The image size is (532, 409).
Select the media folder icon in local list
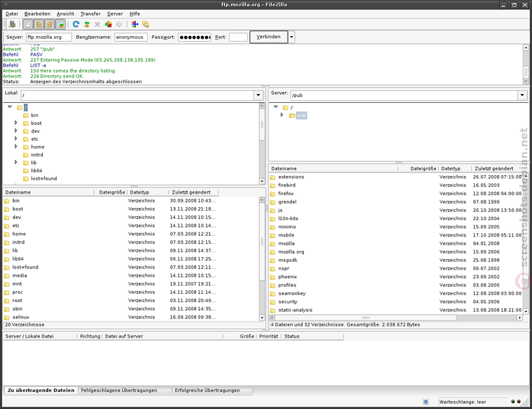click(7, 276)
